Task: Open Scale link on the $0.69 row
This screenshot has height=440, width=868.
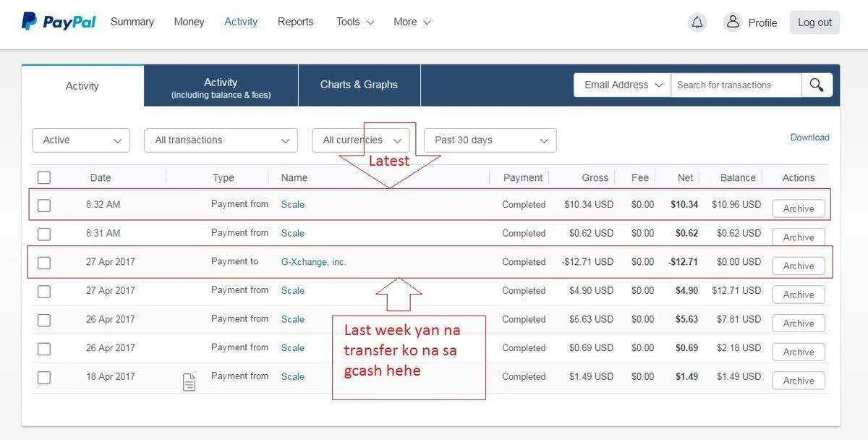Action: [293, 347]
